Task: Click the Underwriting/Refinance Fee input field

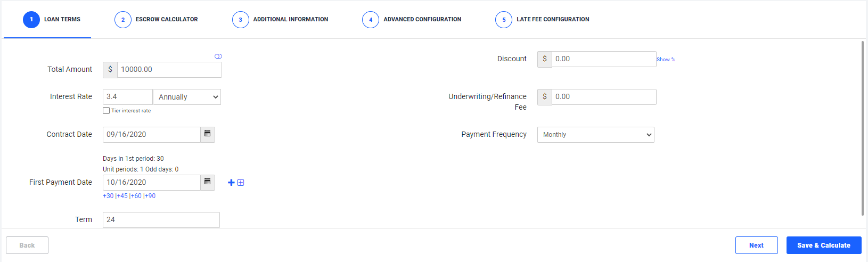Action: 604,97
